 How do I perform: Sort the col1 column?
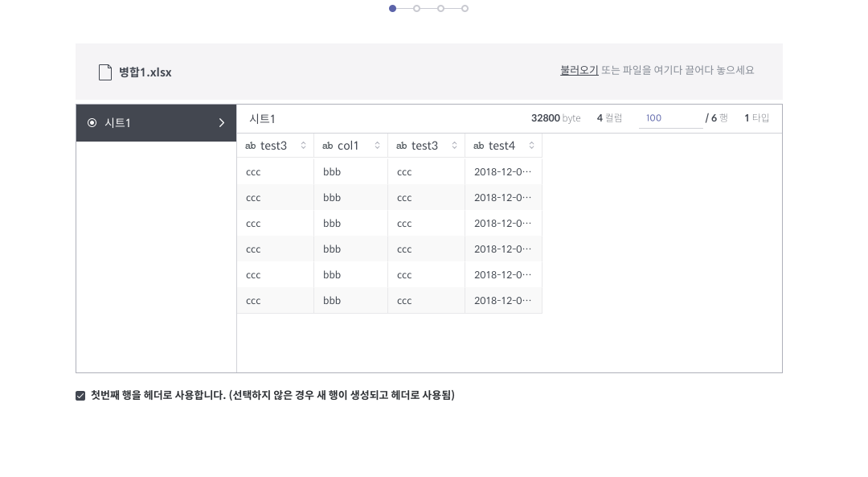(x=378, y=146)
